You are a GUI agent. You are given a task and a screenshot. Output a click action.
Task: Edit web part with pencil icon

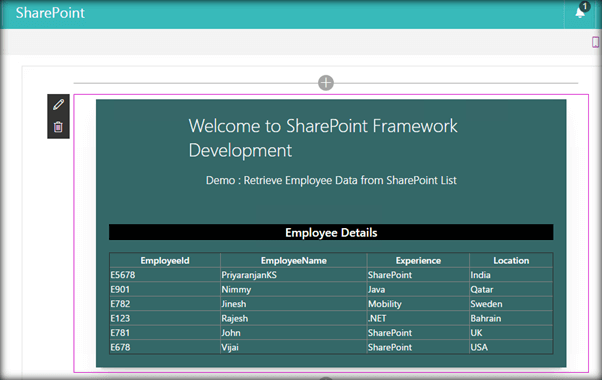(x=58, y=104)
